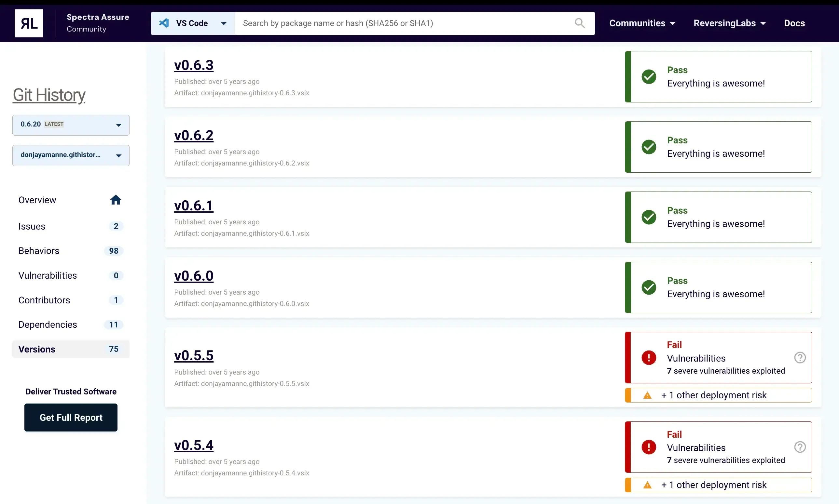The image size is (839, 504).
Task: Go to the Docs page
Action: coord(794,23)
